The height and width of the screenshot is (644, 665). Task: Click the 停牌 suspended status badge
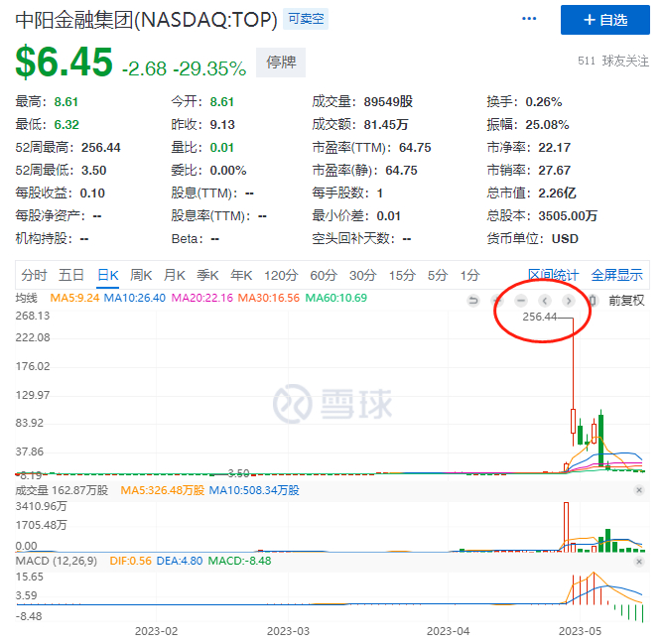click(x=281, y=63)
